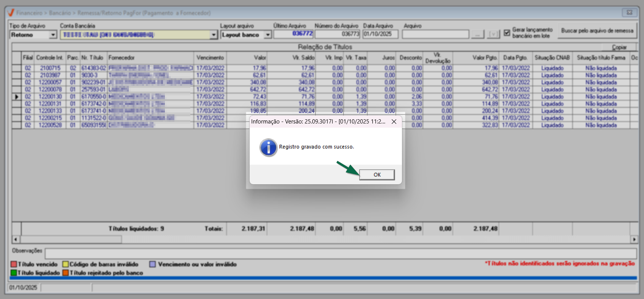644x299 pixels.
Task: Close the Informação dialog with X
Action: [x=394, y=122]
